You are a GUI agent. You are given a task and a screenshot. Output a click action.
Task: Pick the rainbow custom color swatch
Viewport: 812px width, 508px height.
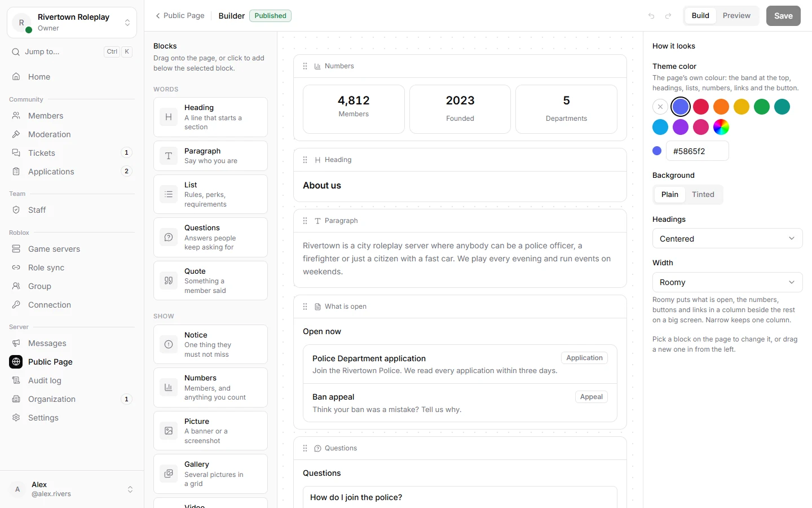[x=721, y=127]
